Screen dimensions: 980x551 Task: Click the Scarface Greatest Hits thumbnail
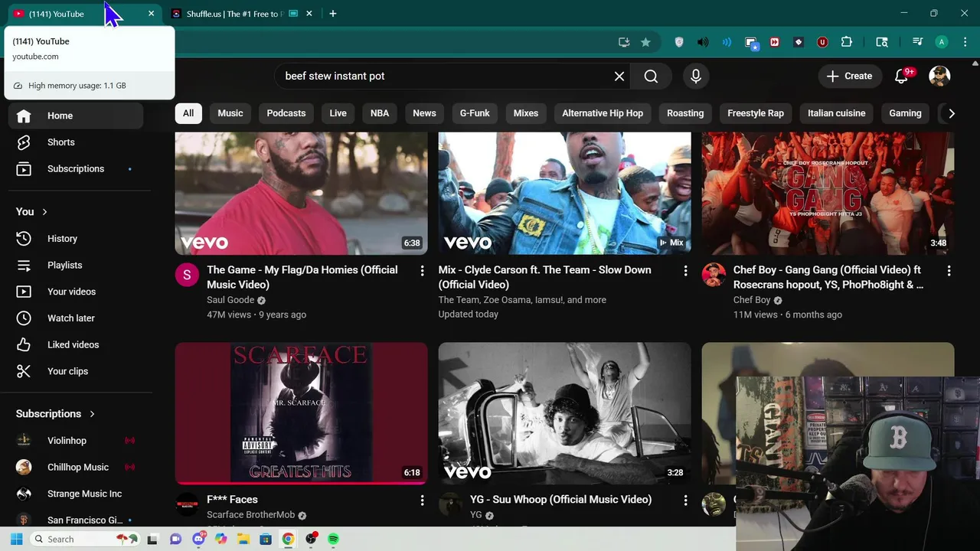pos(302,413)
